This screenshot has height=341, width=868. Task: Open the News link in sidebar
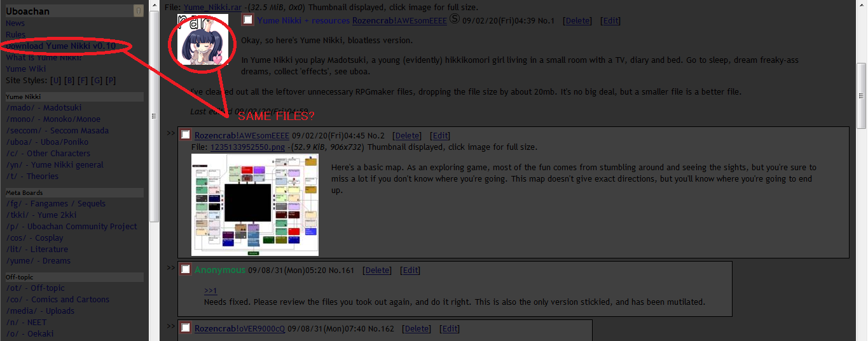coord(15,23)
